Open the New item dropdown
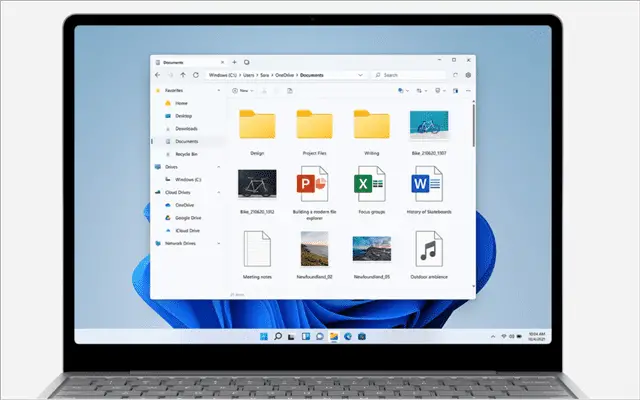Image resolution: width=640 pixels, height=400 pixels. click(243, 91)
